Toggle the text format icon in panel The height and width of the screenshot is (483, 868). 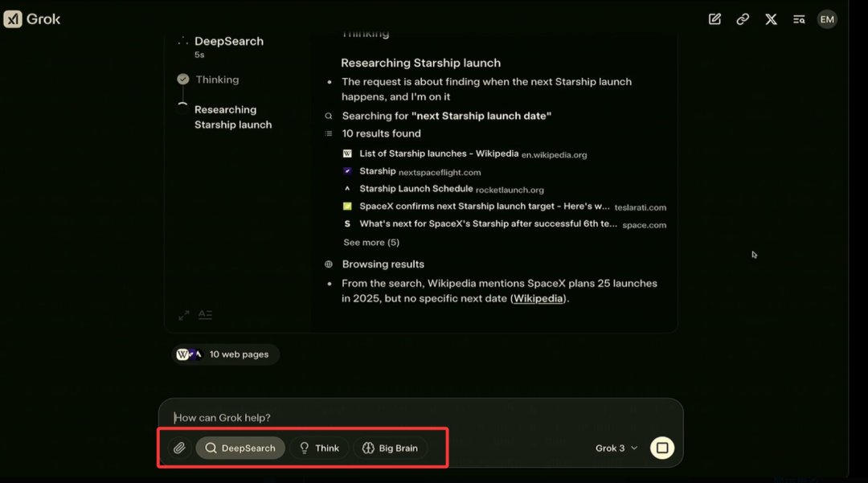206,315
